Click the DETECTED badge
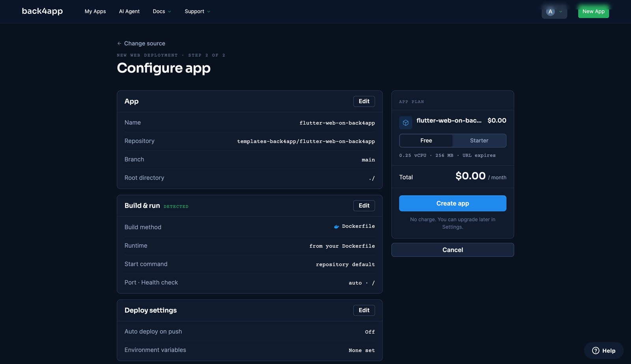The height and width of the screenshot is (364, 631). [176, 206]
